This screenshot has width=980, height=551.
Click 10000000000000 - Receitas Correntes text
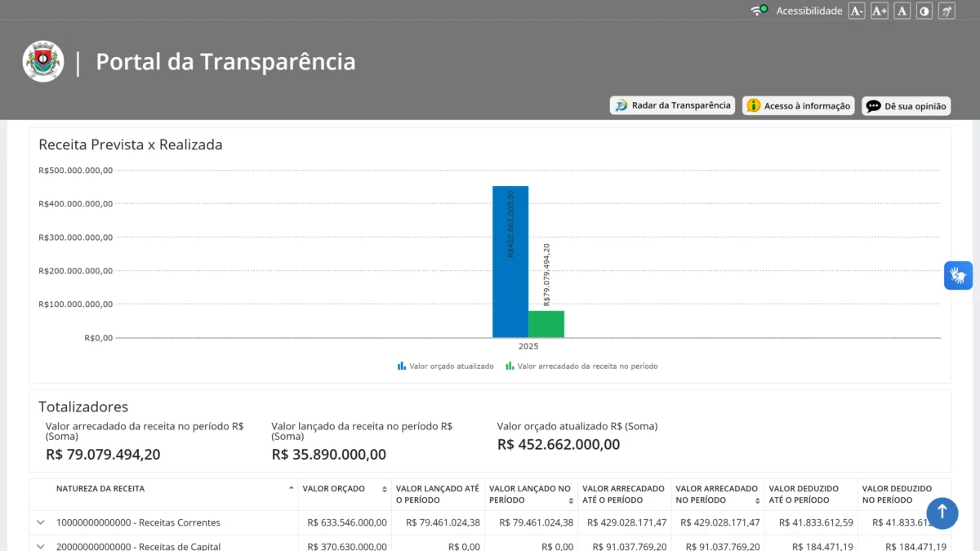click(x=138, y=522)
